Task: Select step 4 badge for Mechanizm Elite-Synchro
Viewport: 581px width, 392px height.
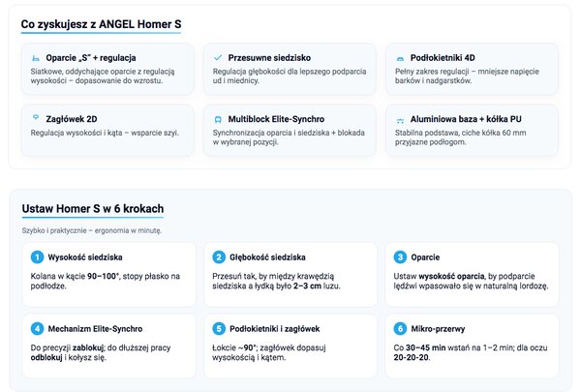Action: click(37, 329)
